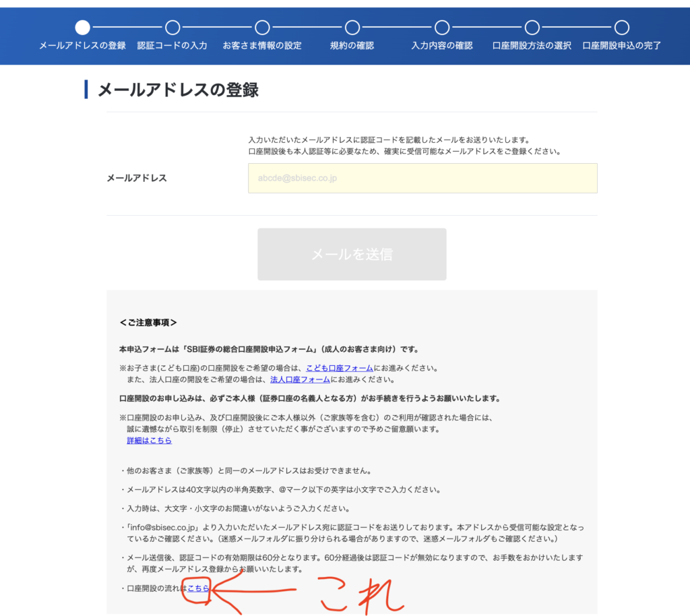Screen dimensions: 690x616
Task: Select the 規約の確認 step label
Action: click(352, 46)
